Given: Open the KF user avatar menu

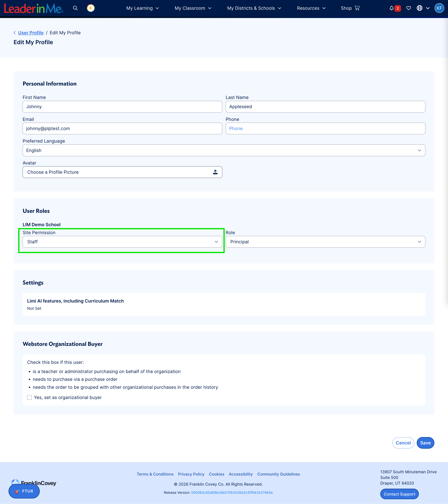Looking at the screenshot, I should (x=439, y=8).
